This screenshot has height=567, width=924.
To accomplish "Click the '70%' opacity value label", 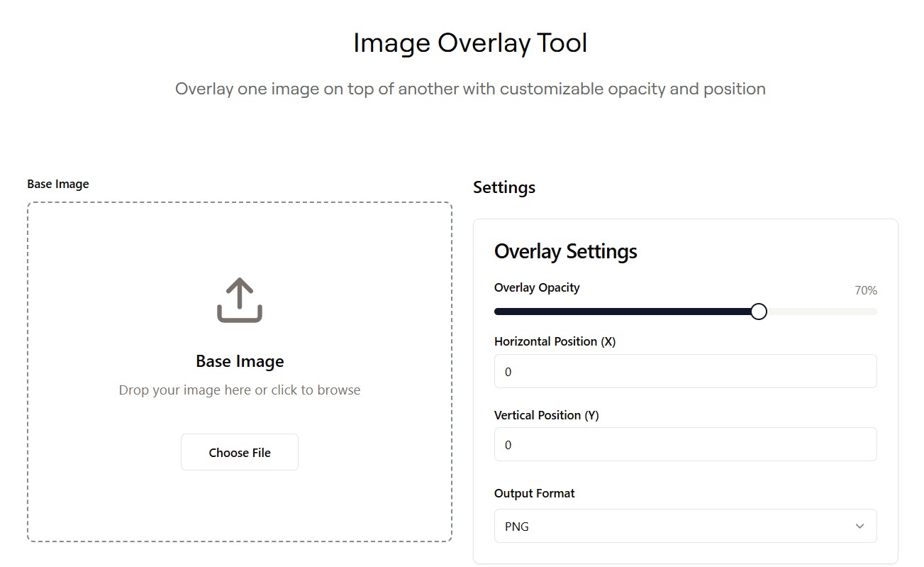I will coord(866,290).
